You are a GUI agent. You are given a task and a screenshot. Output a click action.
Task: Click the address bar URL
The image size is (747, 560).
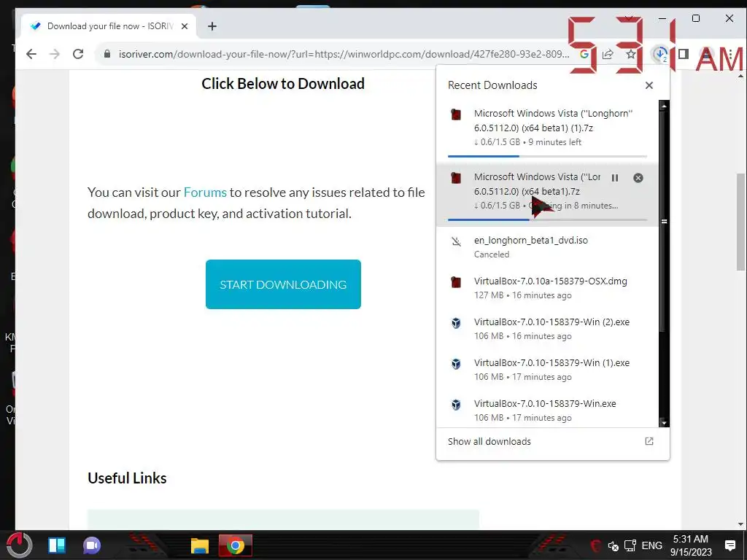[x=344, y=54]
